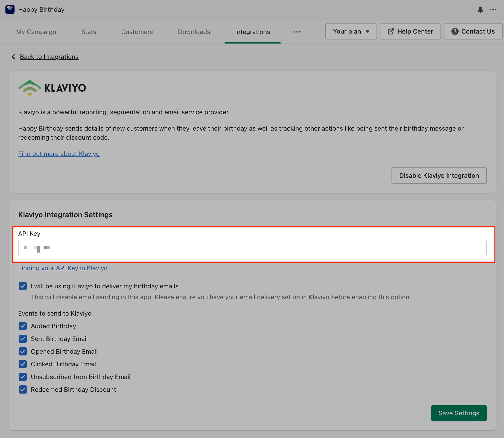Toggle Opened Birthday Email checkbox

[23, 351]
